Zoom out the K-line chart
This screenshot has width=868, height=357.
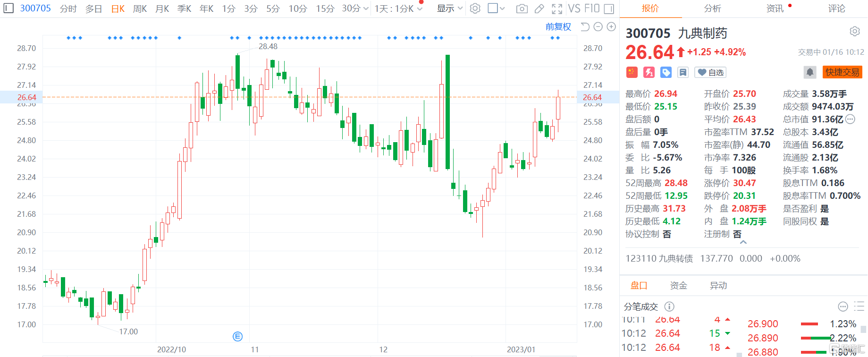click(x=598, y=27)
